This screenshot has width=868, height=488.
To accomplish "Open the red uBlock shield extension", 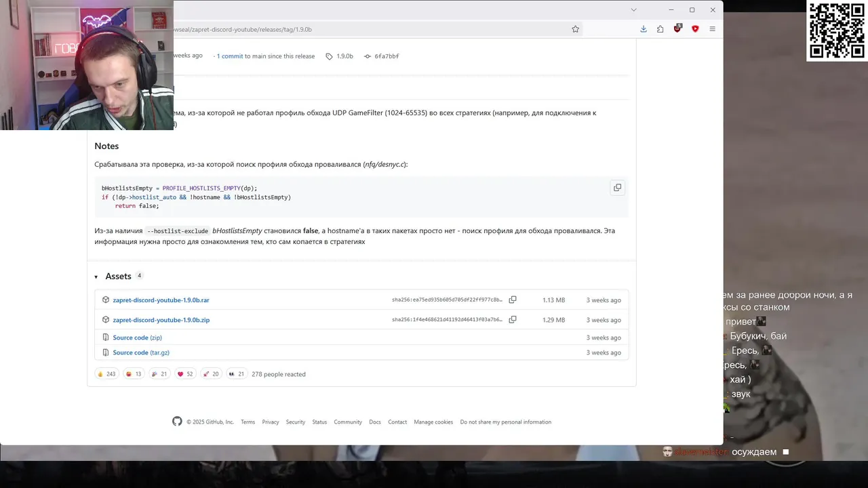I will (677, 28).
